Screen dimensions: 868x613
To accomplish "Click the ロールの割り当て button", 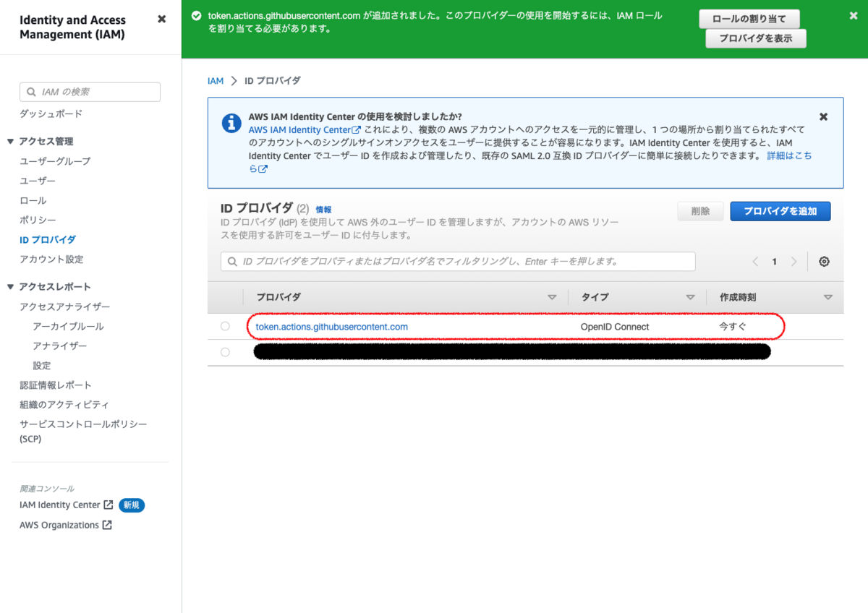I will (749, 19).
